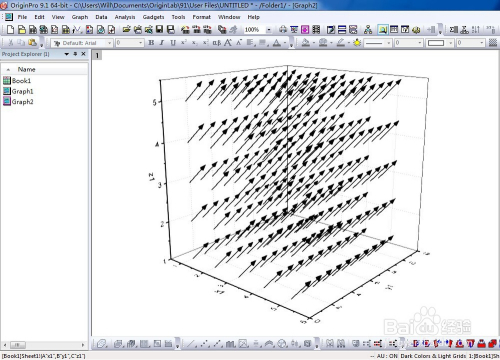Click the lighting control sun icon

tap(357, 43)
